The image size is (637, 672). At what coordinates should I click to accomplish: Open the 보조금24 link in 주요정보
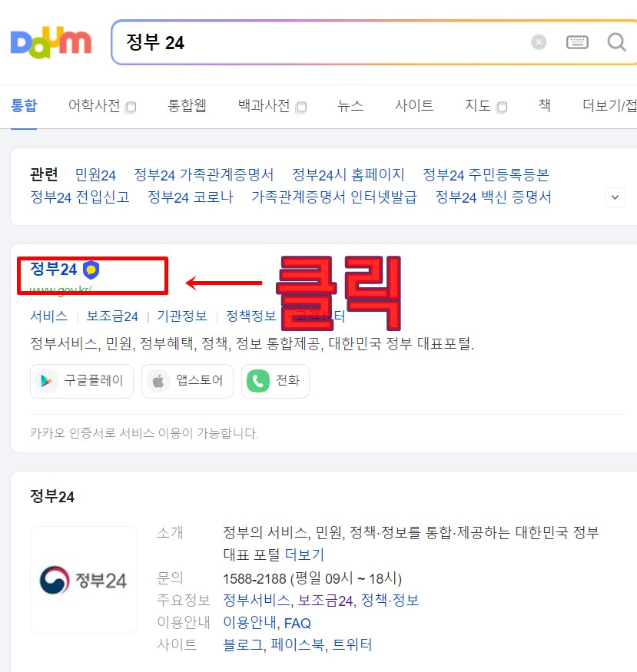325,600
